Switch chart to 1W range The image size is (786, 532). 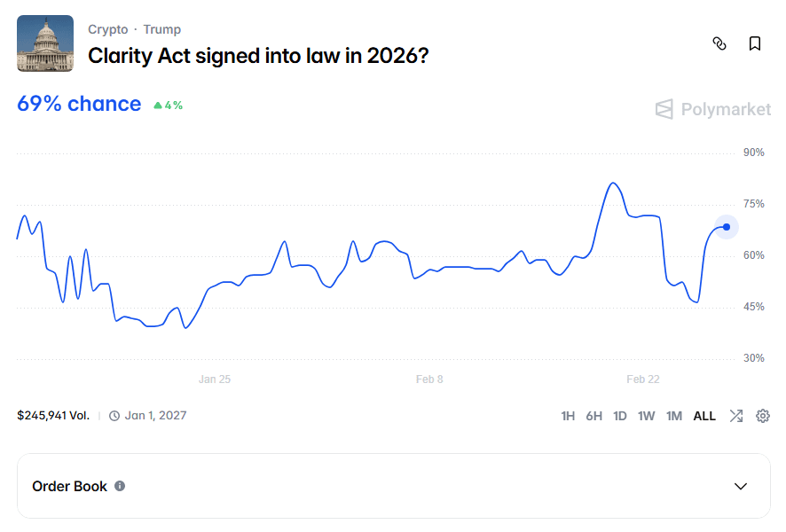[x=647, y=416]
